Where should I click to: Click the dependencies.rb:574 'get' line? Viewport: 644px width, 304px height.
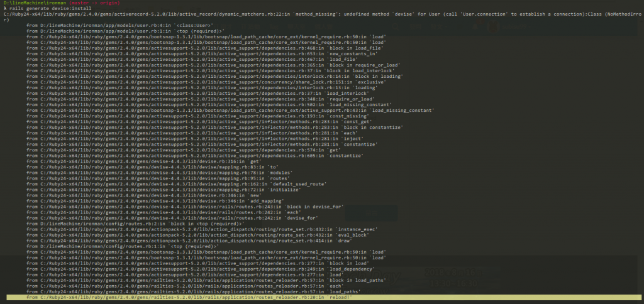(183, 151)
